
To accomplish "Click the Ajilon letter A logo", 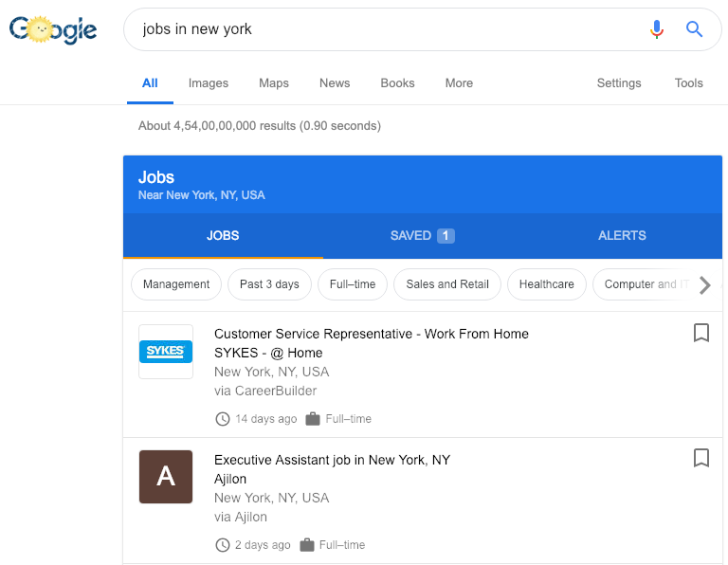I will (166, 477).
